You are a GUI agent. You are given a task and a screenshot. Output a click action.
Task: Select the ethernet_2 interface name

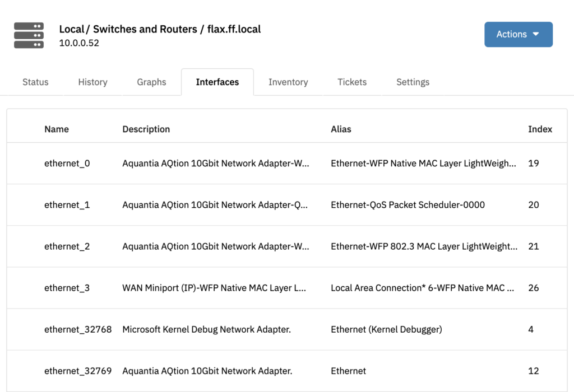click(x=67, y=246)
